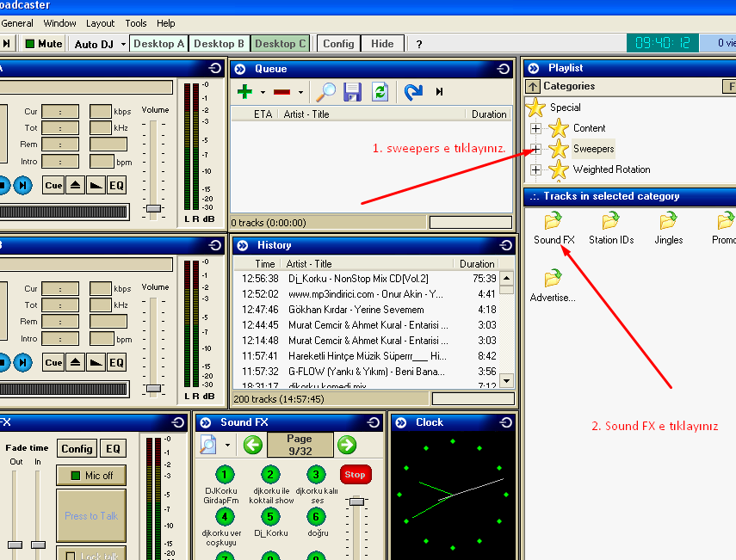This screenshot has width=736, height=560.
Task: Click the red minus remove-from-queue icon
Action: 281,92
